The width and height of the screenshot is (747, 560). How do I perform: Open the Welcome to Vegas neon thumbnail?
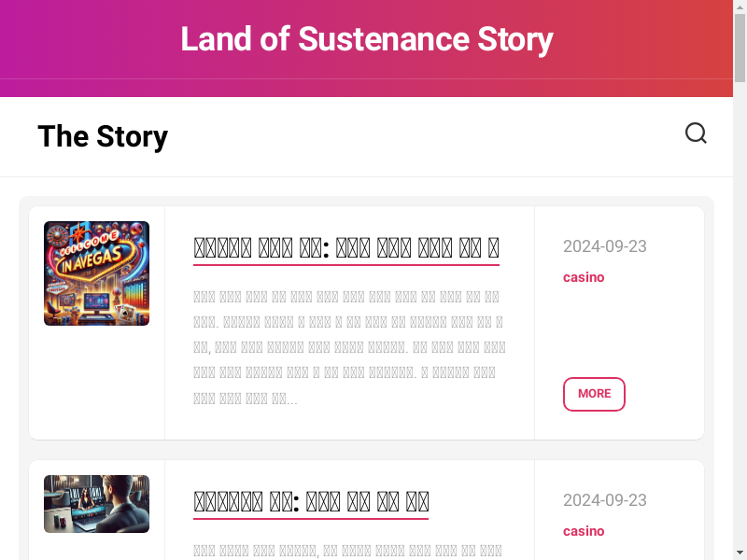pyautogui.click(x=96, y=273)
